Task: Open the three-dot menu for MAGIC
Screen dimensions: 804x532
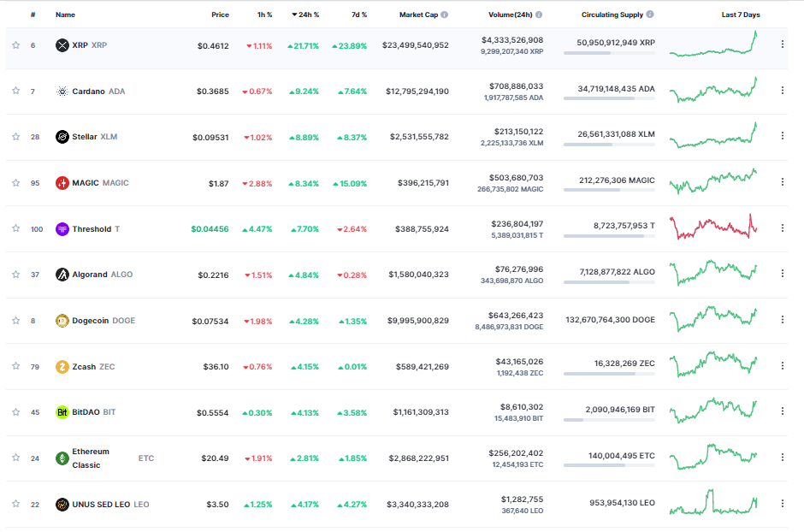Action: click(783, 182)
